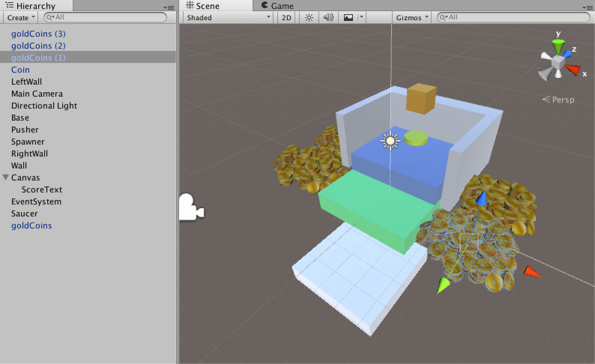
Task: Select LeftWall in Hierarchy
Action: (88, 82)
